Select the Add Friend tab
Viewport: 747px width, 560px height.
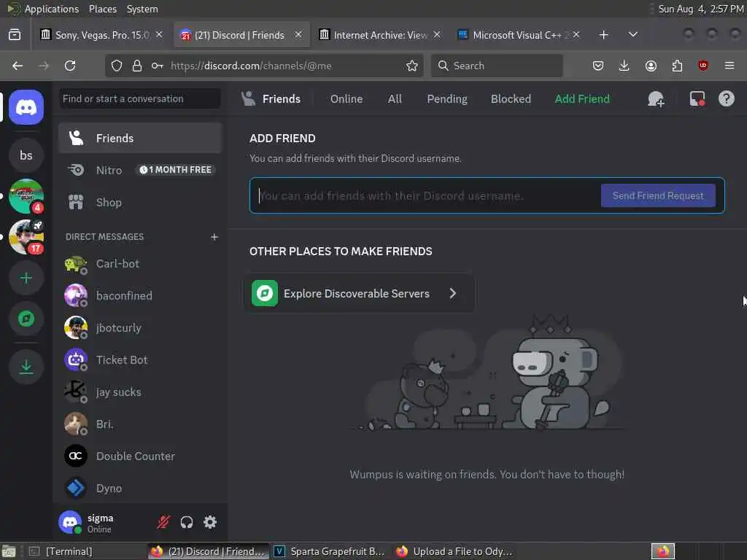[582, 99]
